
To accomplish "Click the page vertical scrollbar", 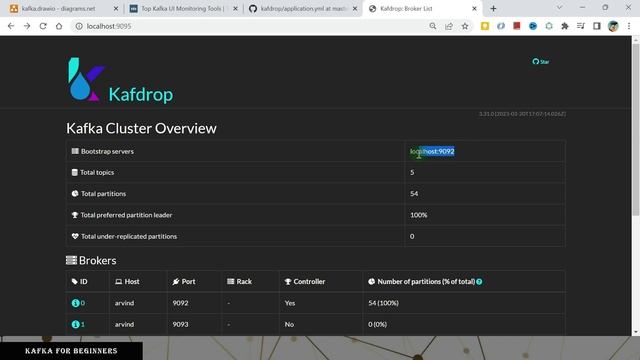I will 636,129.
